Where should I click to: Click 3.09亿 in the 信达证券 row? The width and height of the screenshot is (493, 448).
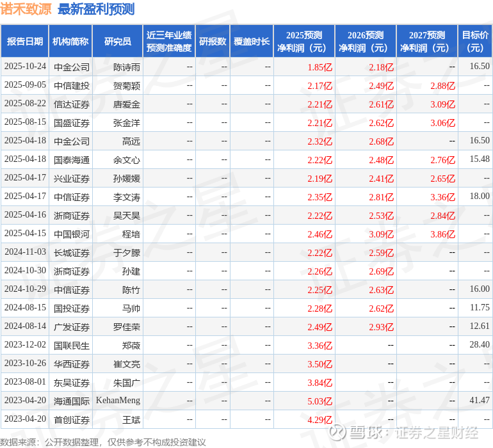coord(442,104)
